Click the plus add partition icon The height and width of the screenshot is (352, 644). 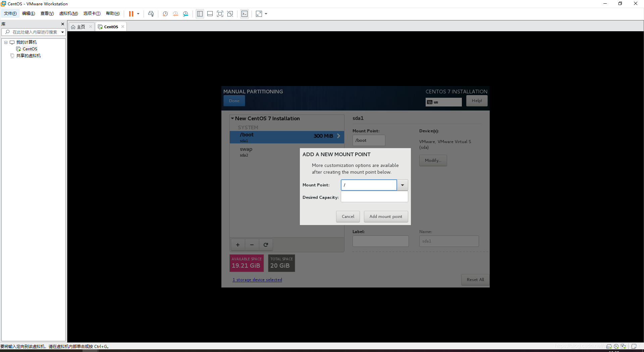[x=238, y=245]
